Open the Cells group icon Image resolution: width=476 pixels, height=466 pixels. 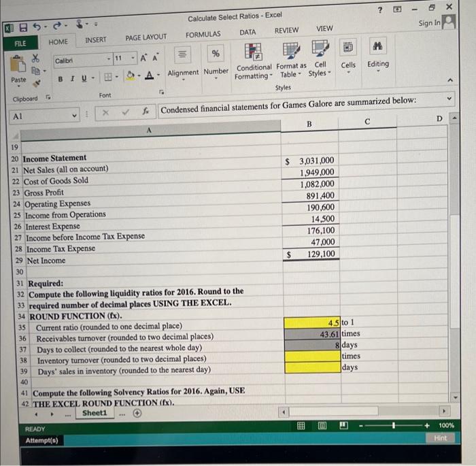tap(348, 48)
